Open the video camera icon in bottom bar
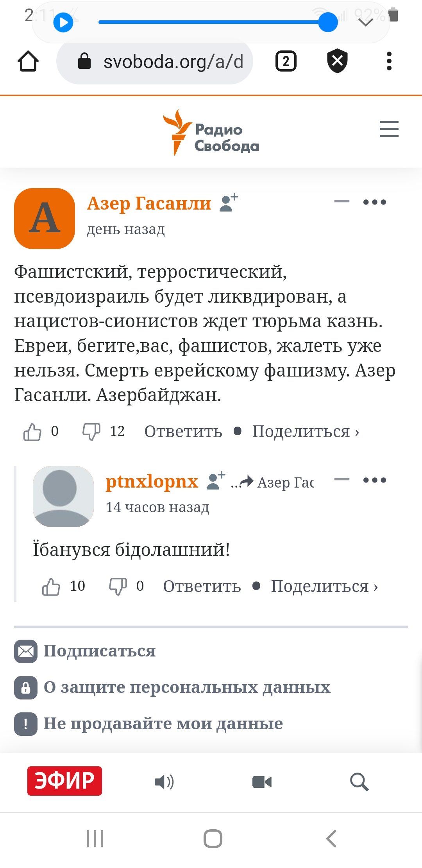The height and width of the screenshot is (868, 422). coord(262,782)
